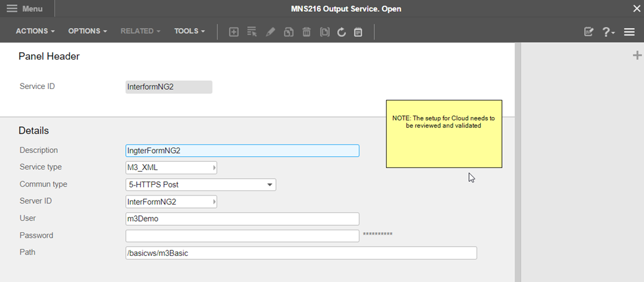The width and height of the screenshot is (644, 282).
Task: Click the Change pencil icon
Action: (270, 32)
